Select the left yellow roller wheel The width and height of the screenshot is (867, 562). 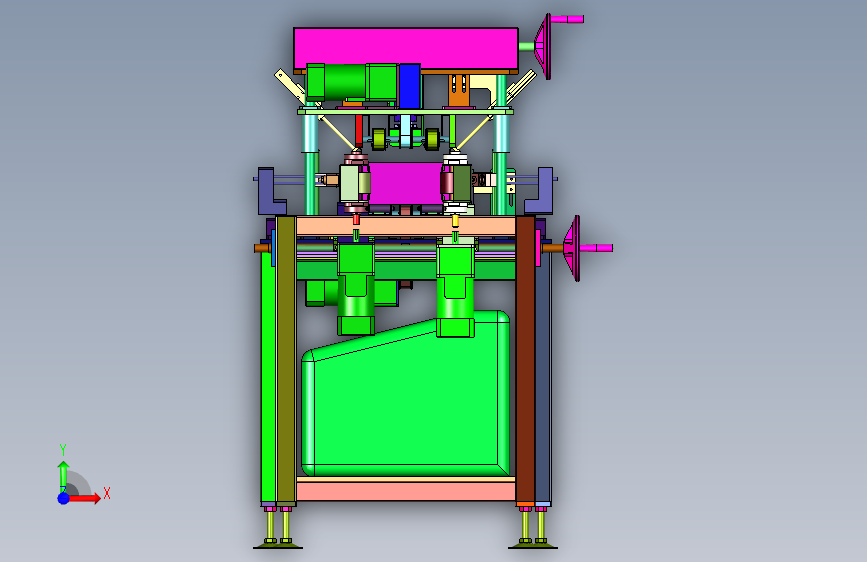tap(379, 139)
